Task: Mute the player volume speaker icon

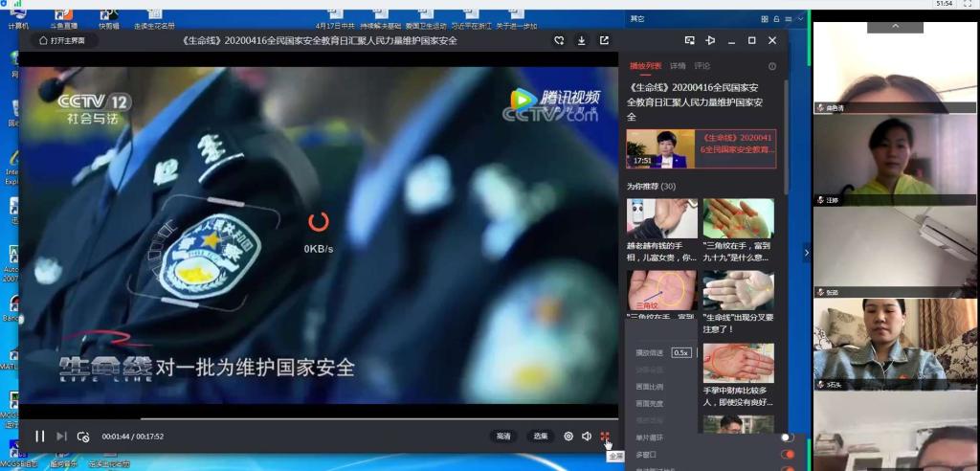Action: coord(587,437)
